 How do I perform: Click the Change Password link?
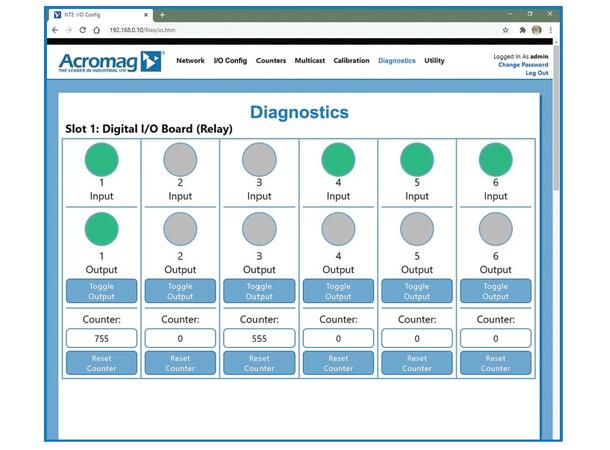(522, 65)
